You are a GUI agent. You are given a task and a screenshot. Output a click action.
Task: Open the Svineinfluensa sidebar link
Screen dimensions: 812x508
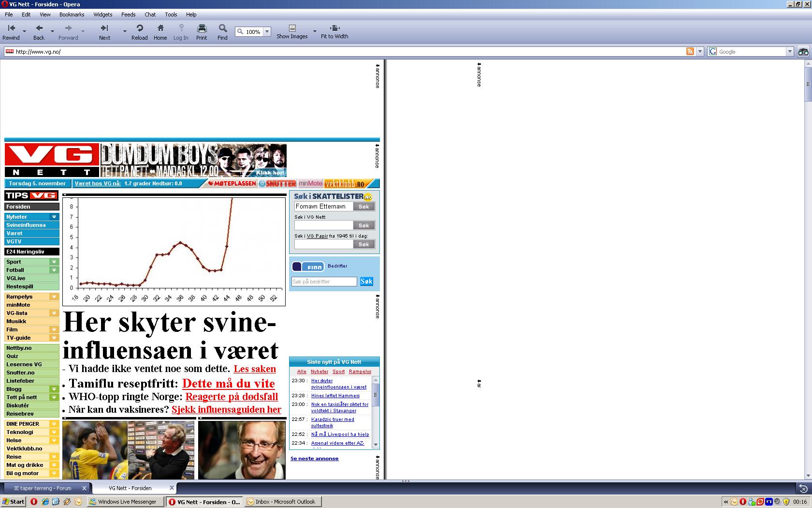[x=32, y=225]
